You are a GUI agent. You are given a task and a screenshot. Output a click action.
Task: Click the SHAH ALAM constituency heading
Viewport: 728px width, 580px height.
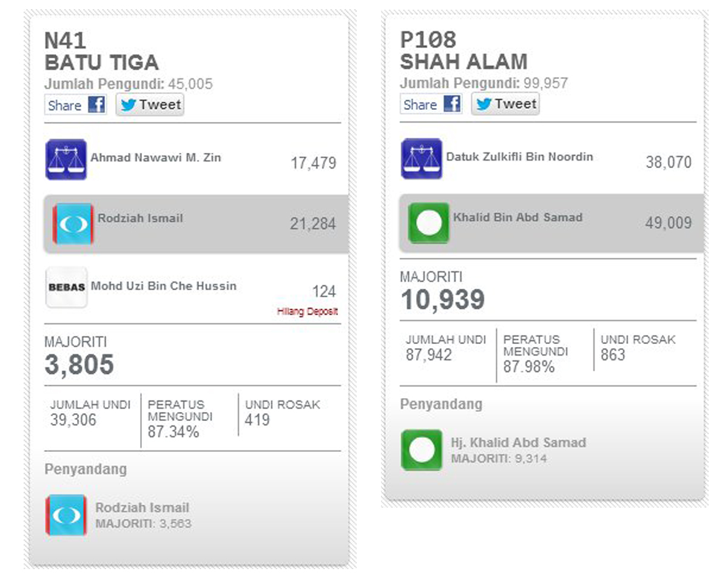pyautogui.click(x=463, y=61)
